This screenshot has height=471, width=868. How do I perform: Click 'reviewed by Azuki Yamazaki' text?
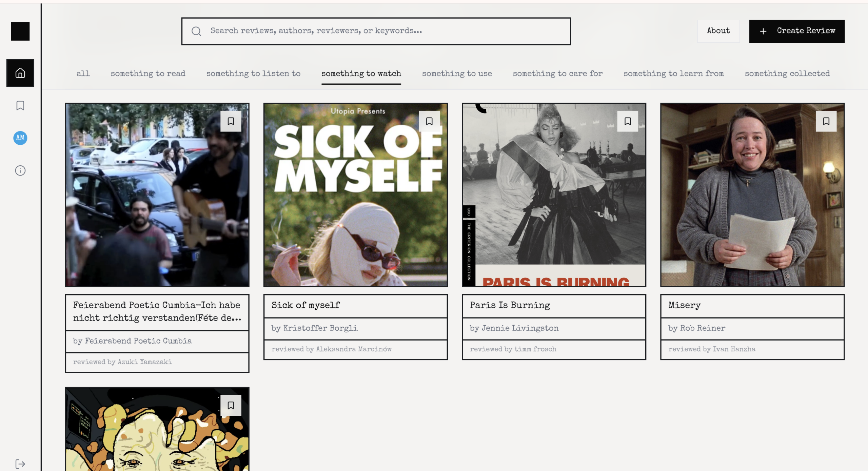tap(122, 362)
